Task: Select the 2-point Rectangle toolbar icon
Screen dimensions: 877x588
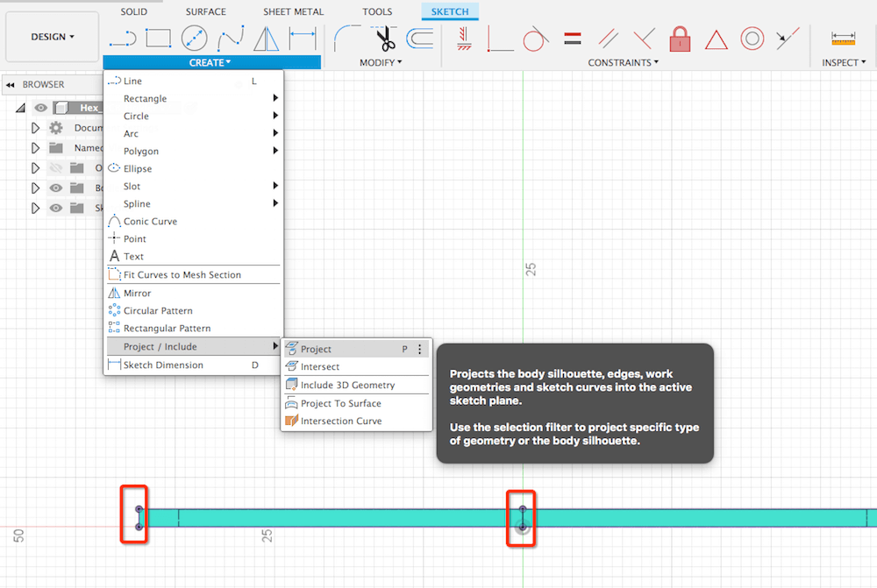Action: 158,39
